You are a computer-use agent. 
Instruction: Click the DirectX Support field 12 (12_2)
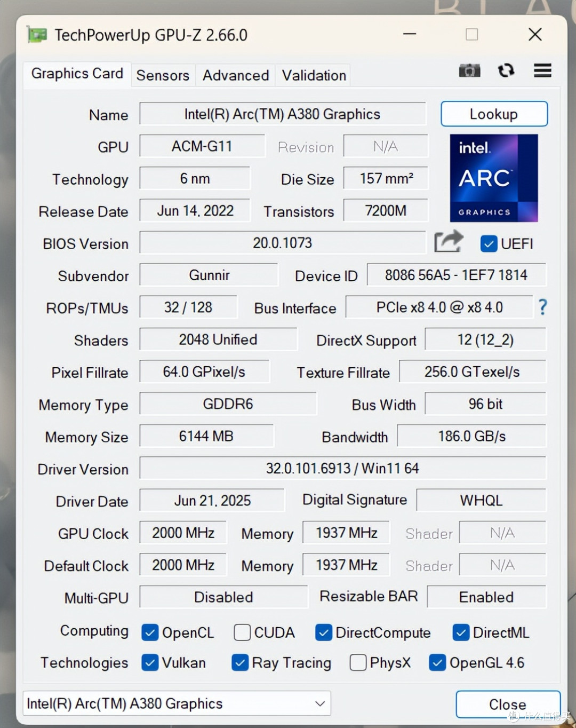[x=485, y=339]
